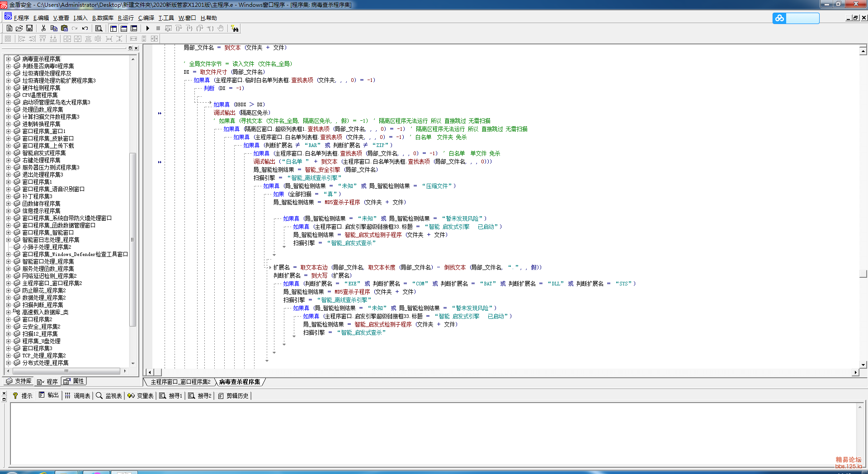Click the application logo icon in menu bar
The width and height of the screenshot is (868, 474).
[x=8, y=17]
